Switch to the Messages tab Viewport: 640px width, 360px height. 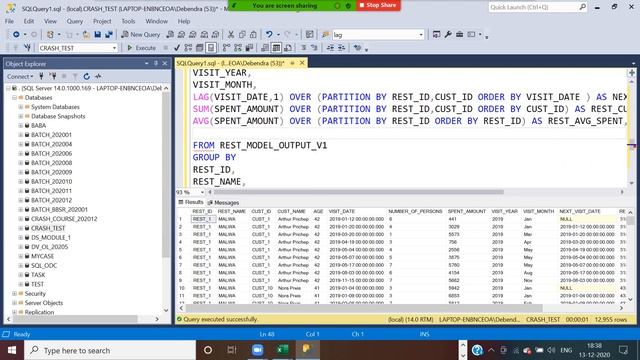point(223,202)
